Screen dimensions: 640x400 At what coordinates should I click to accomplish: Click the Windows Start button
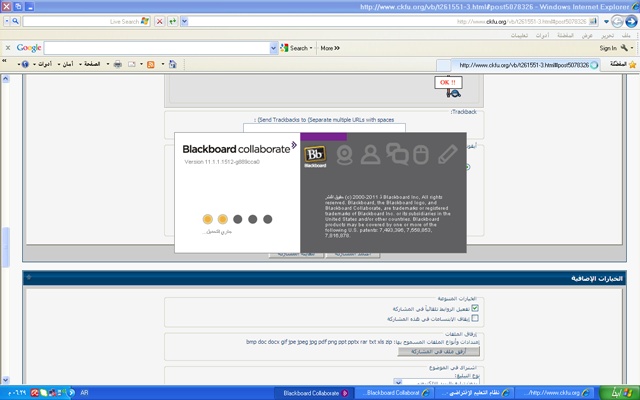click(617, 393)
